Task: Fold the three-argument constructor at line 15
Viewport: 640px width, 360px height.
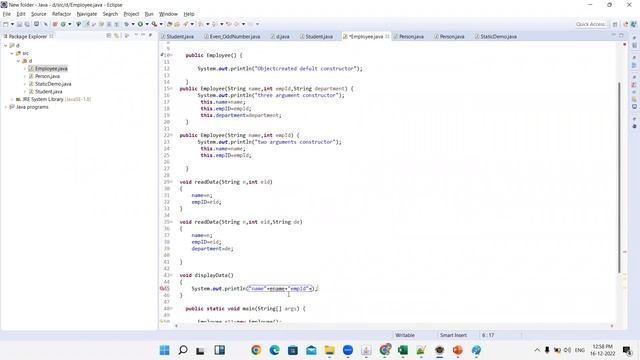Action: pos(171,89)
